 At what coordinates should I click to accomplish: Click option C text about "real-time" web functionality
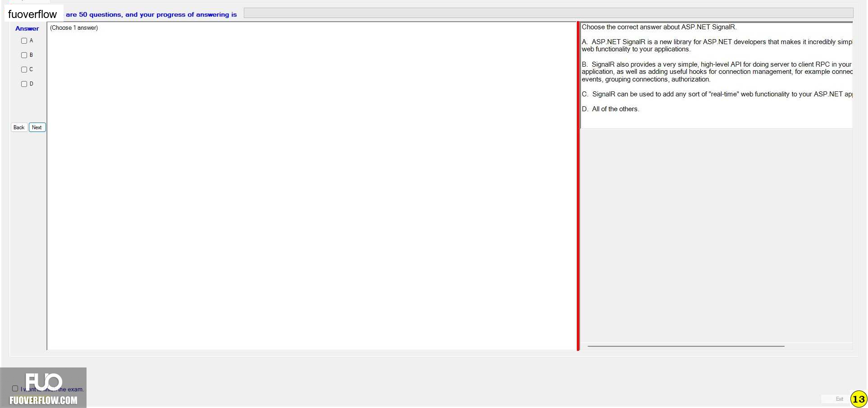(x=717, y=94)
